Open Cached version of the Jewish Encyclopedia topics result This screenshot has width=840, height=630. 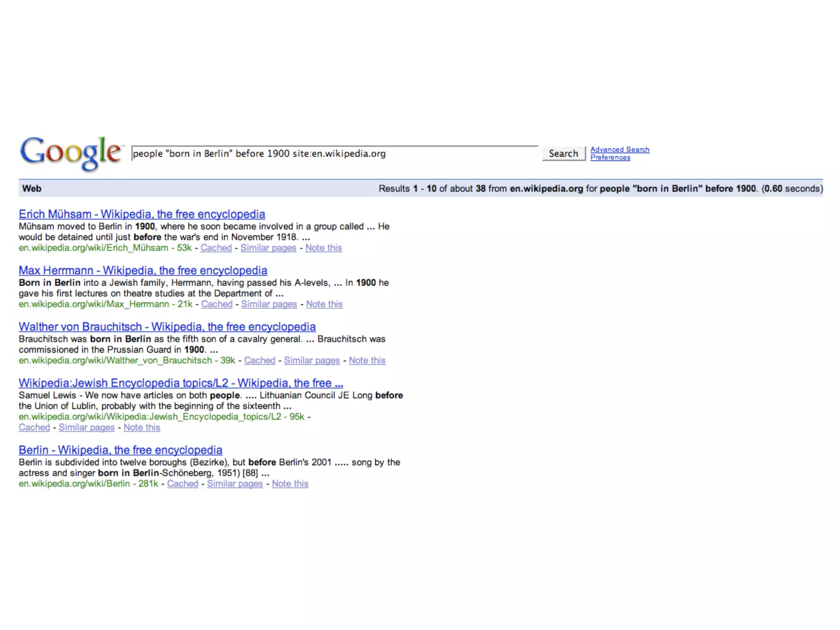pos(34,427)
